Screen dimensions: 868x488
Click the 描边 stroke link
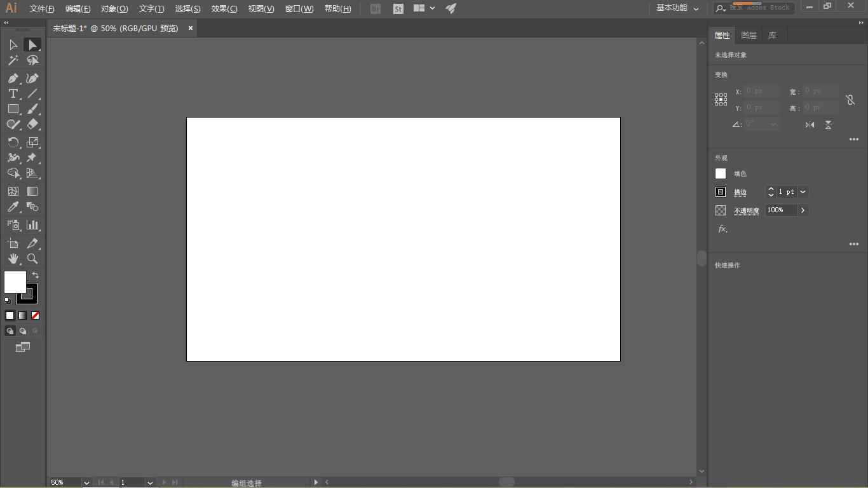coord(740,193)
